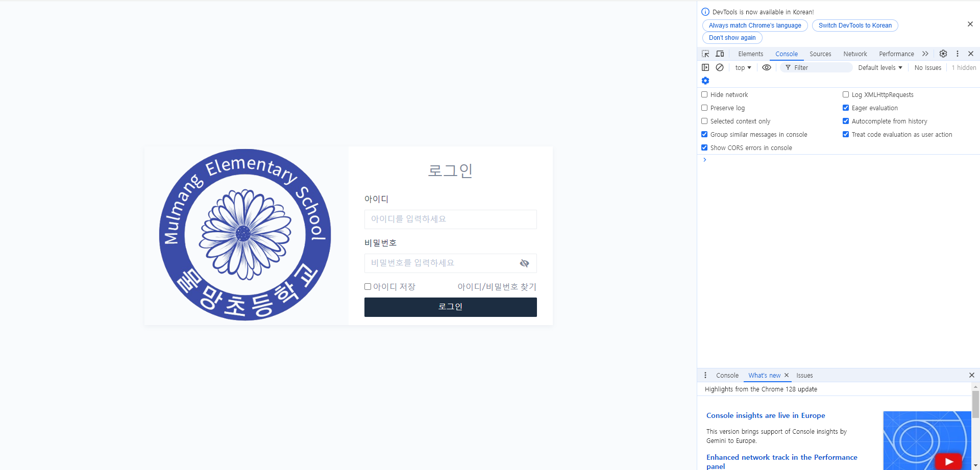Dismiss the DevTools Korean language notification
980x470 pixels.
pos(970,24)
